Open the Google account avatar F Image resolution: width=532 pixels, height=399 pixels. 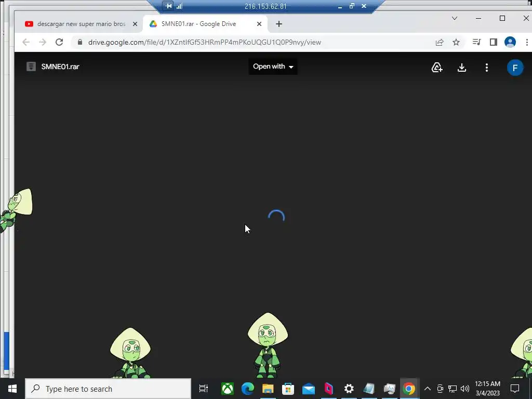coord(515,68)
